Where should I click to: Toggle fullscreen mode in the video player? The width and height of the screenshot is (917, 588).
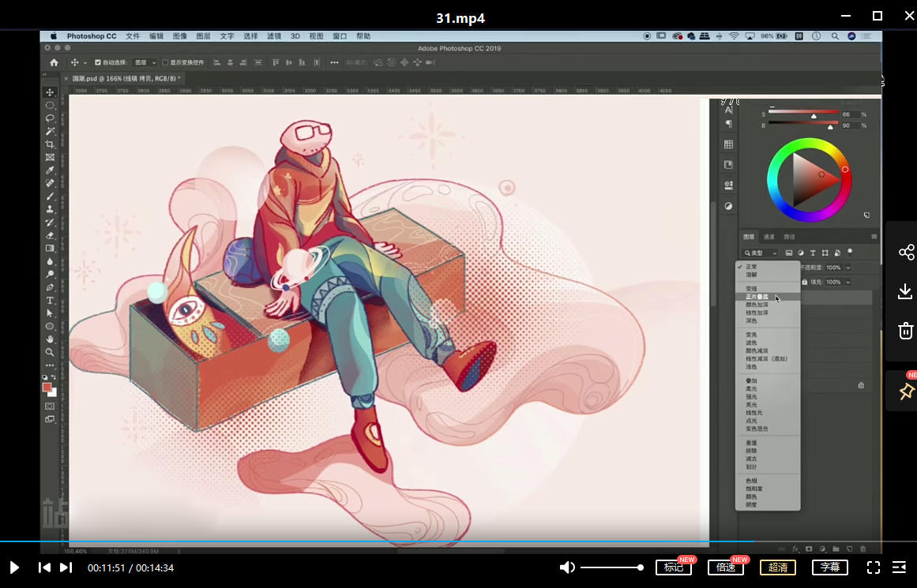pyautogui.click(x=874, y=567)
